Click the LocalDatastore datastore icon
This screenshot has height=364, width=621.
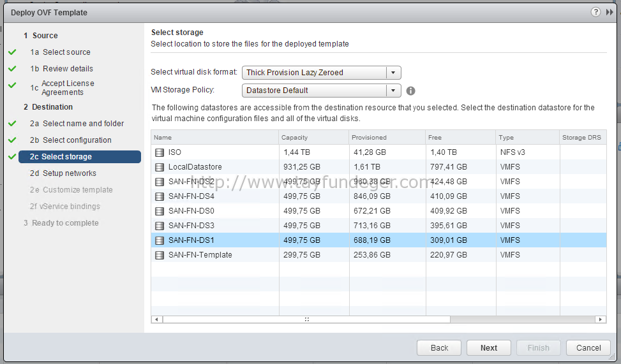click(x=160, y=167)
